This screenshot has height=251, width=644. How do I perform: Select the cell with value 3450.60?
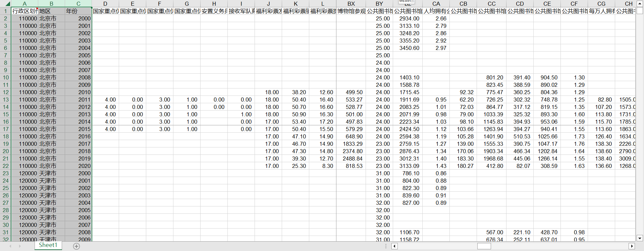pos(408,48)
